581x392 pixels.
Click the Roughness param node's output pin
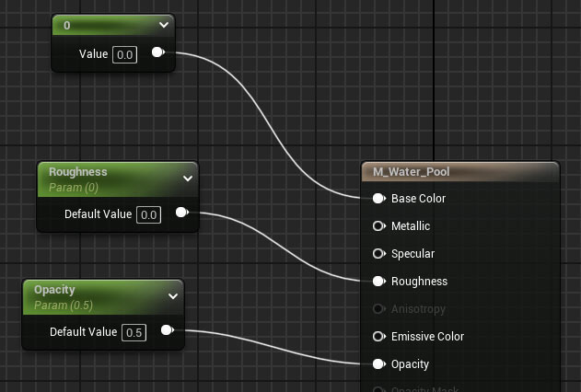181,213
